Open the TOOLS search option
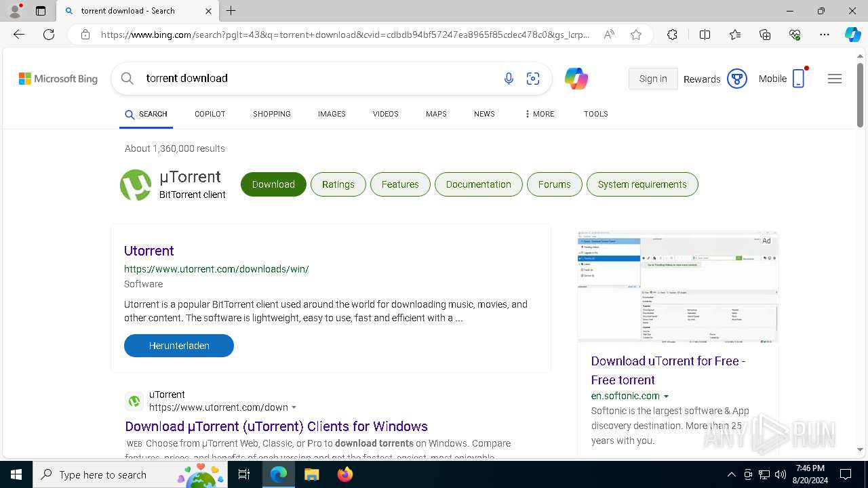The image size is (868, 488). 595,114
